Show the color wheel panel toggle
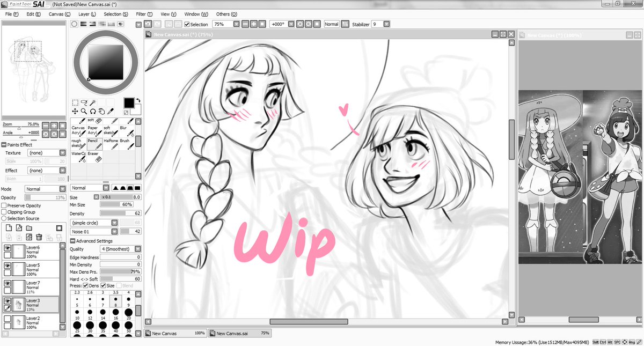Image resolution: width=644 pixels, height=346 pixels. pyautogui.click(x=75, y=24)
